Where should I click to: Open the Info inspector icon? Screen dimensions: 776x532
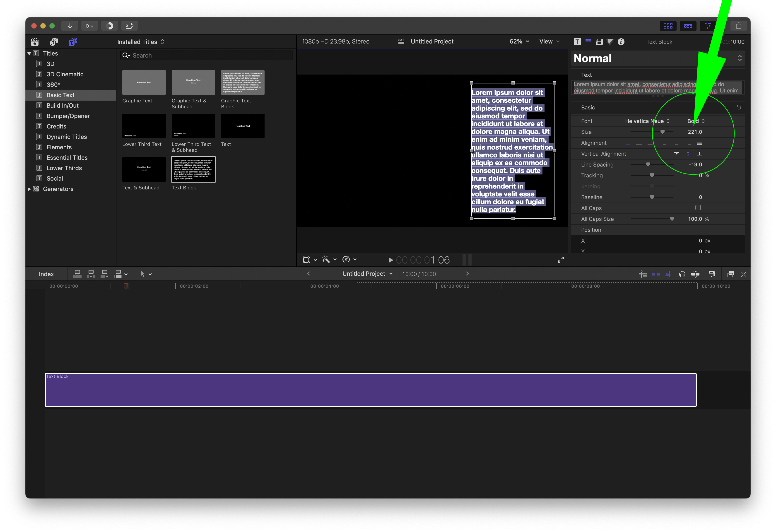coord(621,42)
